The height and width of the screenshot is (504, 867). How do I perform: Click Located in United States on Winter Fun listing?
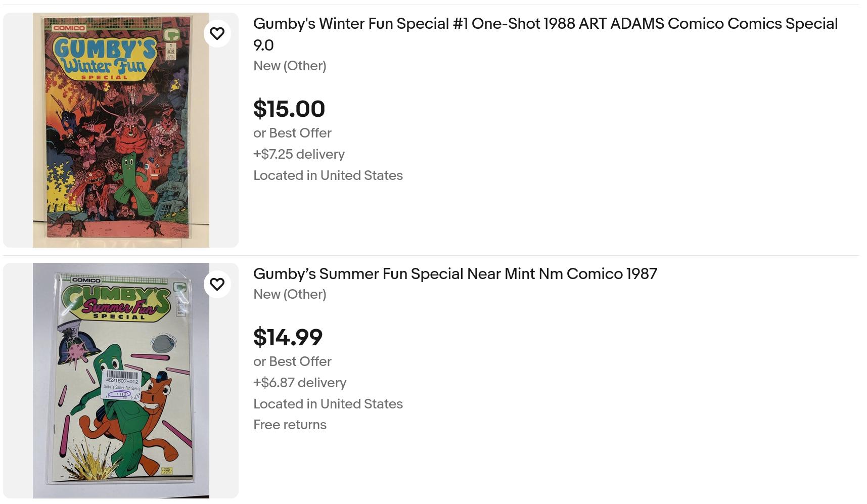pos(328,175)
